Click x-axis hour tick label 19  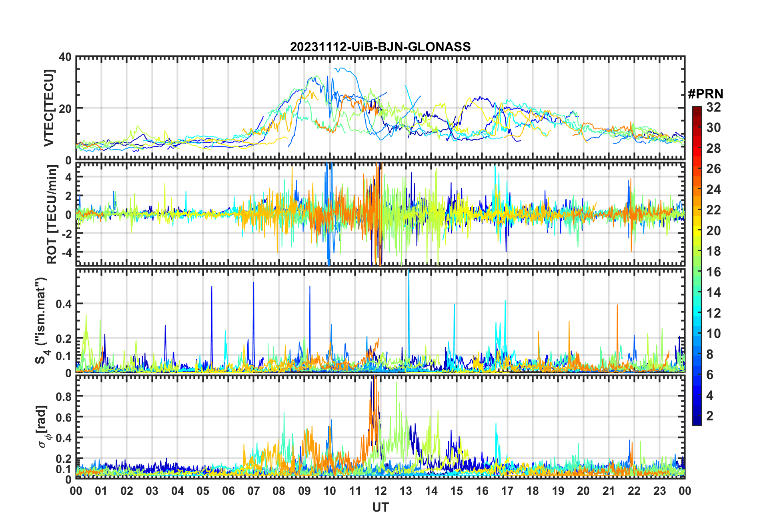[558, 491]
